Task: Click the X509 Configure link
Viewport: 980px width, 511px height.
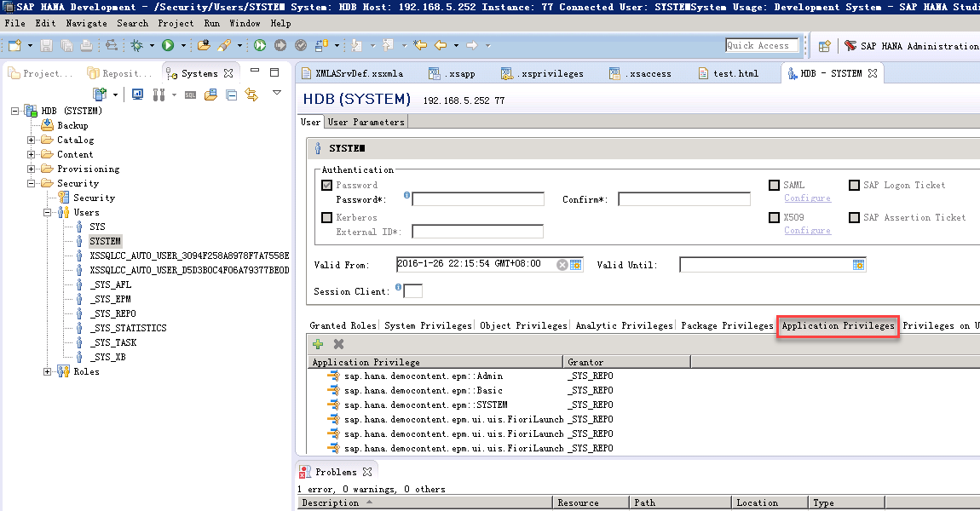Action: (x=808, y=231)
